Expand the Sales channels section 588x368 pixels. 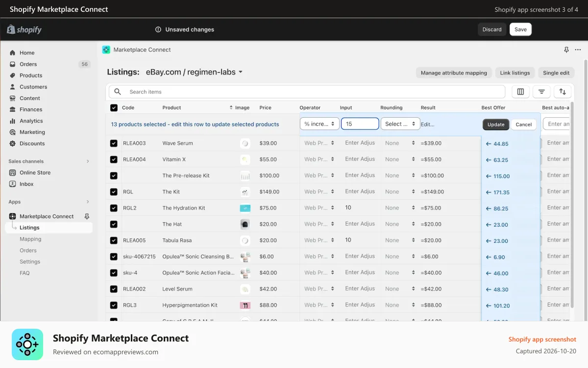click(x=88, y=161)
